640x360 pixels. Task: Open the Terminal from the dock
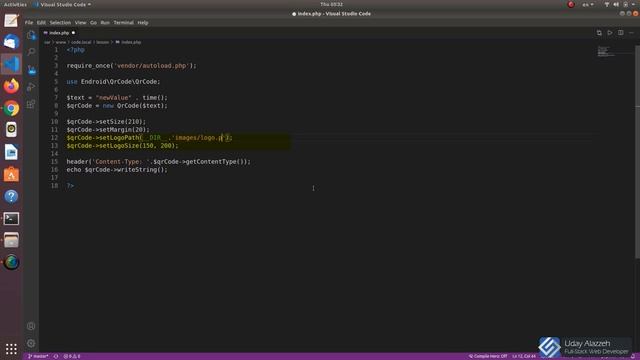coord(11,218)
